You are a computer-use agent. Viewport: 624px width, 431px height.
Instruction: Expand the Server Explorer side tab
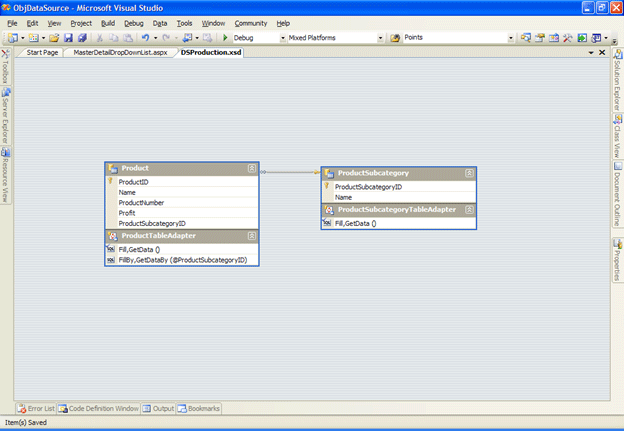coord(5,115)
